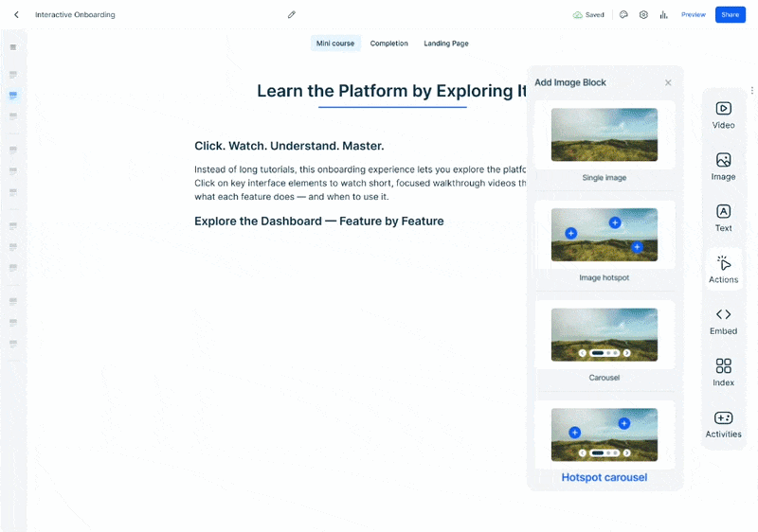Switch to the Landing Page tab
758x532 pixels.
tap(445, 44)
